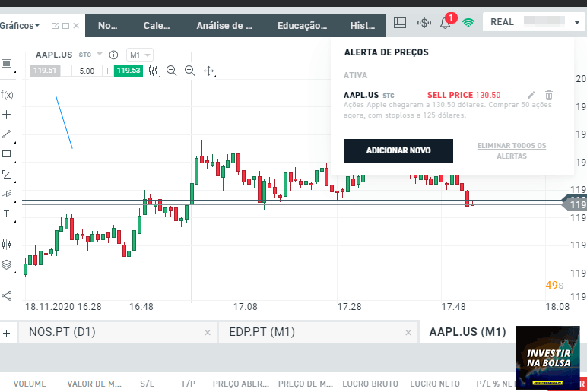The image size is (587, 392).
Task: Toggle the chart template screen icon
Action: [7, 63]
